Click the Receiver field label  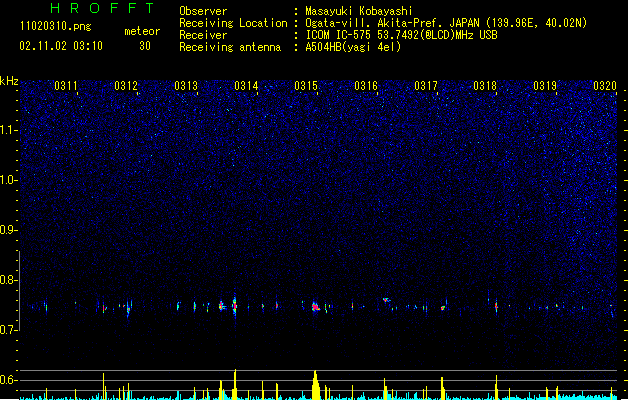pos(203,35)
